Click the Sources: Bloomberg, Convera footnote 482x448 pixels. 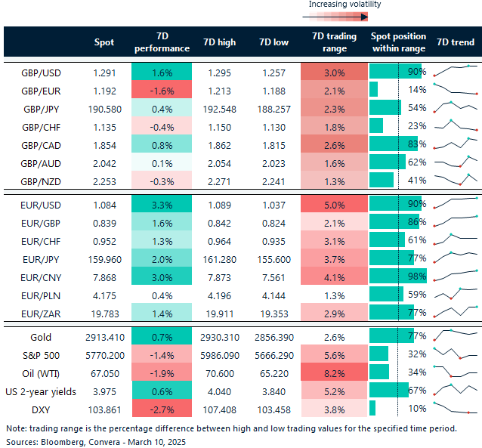pos(96,442)
